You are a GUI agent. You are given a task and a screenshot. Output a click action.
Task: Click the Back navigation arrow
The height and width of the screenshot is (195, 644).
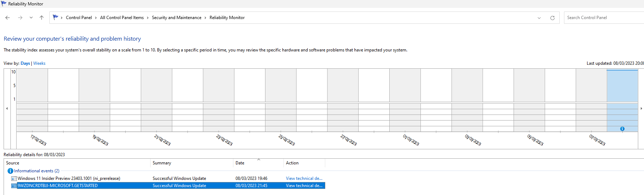[x=8, y=18]
